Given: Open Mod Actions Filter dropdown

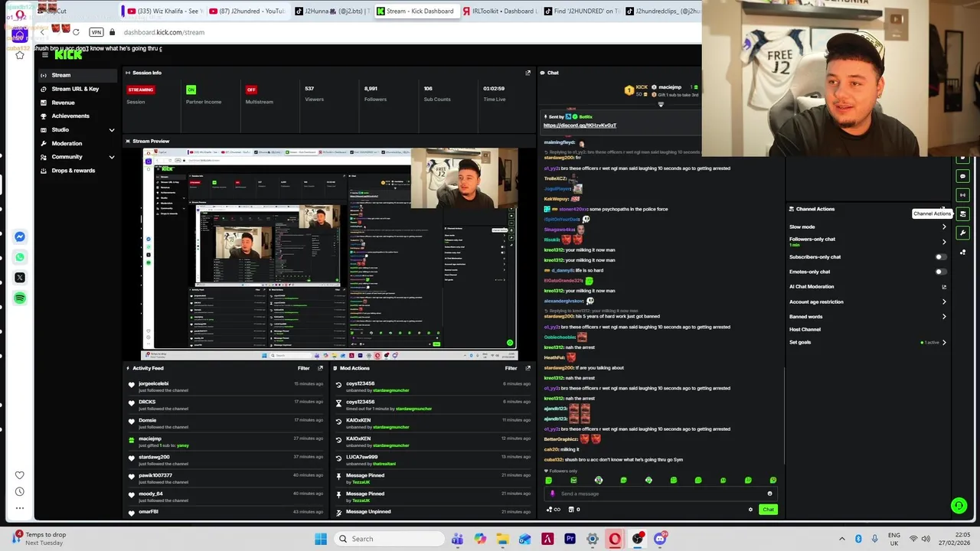Looking at the screenshot, I should tap(511, 368).
